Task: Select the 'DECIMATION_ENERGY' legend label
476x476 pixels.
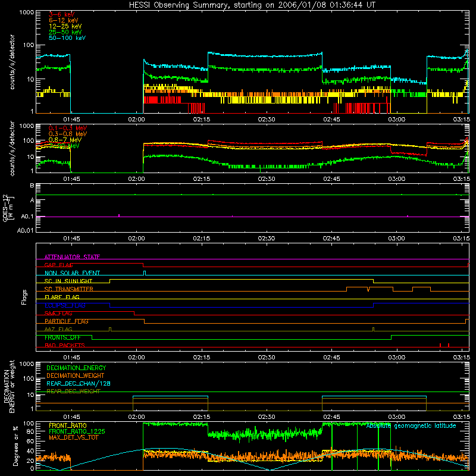Action: pos(76,368)
